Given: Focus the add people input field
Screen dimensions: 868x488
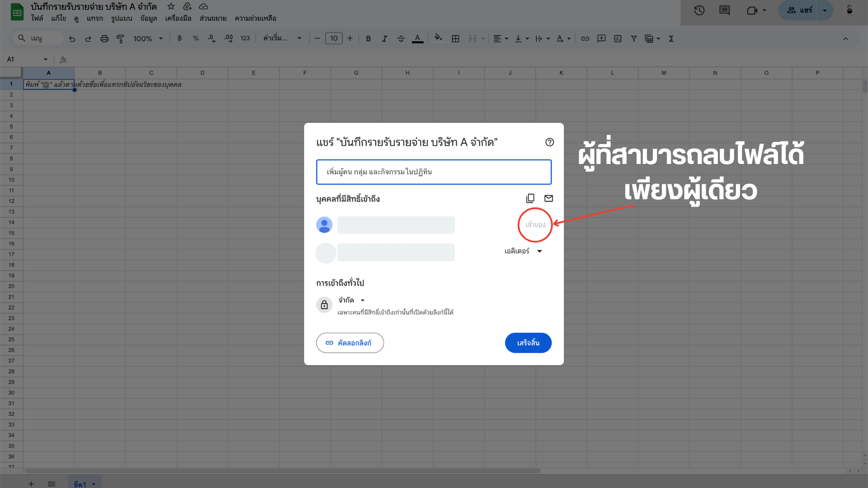Looking at the screenshot, I should pos(434,172).
